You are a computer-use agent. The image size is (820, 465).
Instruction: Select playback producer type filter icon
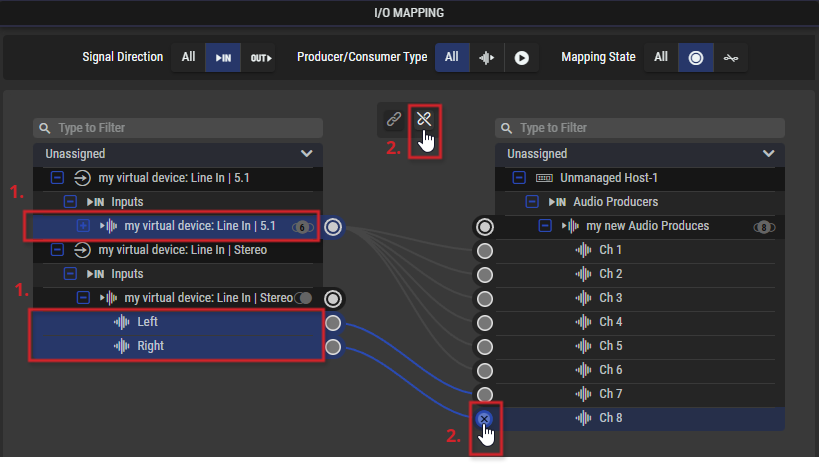pyautogui.click(x=521, y=58)
